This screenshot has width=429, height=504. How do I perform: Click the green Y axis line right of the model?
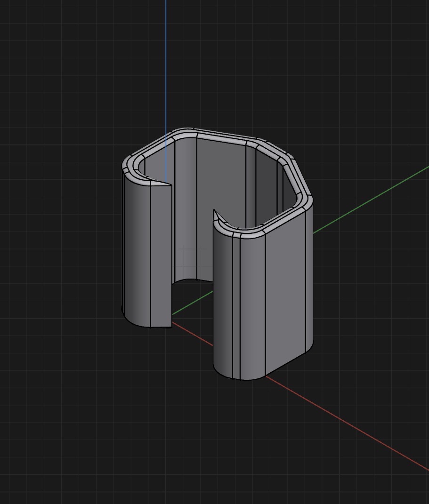tap(371, 200)
